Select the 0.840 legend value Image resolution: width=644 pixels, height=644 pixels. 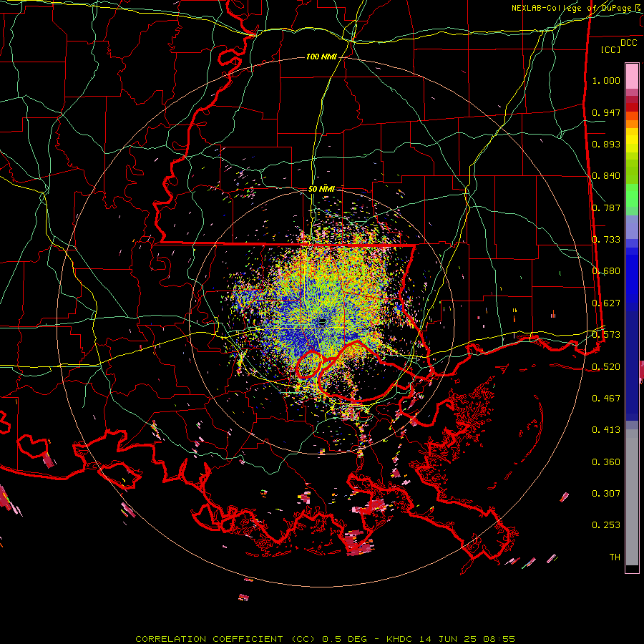click(606, 176)
